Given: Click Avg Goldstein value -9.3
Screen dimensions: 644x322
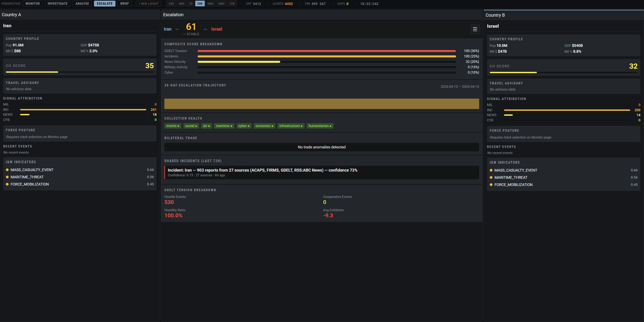Looking at the screenshot, I should [x=328, y=215].
